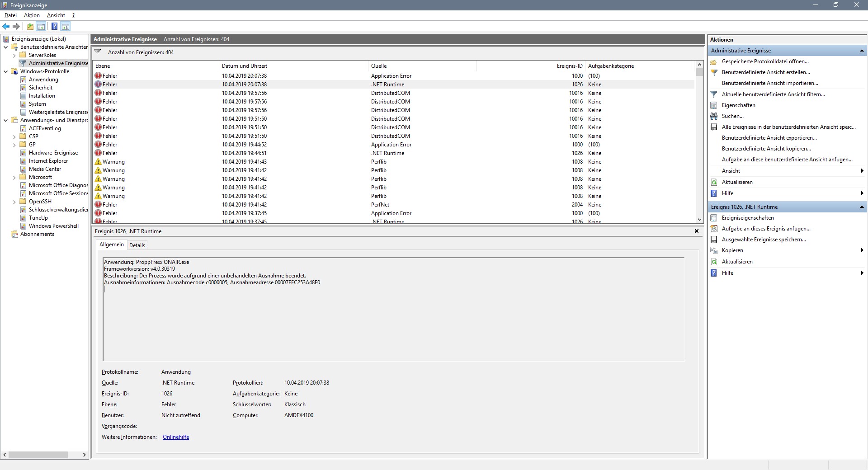Click the floppy icon for Alle Ereignisse speichern
The width and height of the screenshot is (868, 470).
pyautogui.click(x=714, y=127)
